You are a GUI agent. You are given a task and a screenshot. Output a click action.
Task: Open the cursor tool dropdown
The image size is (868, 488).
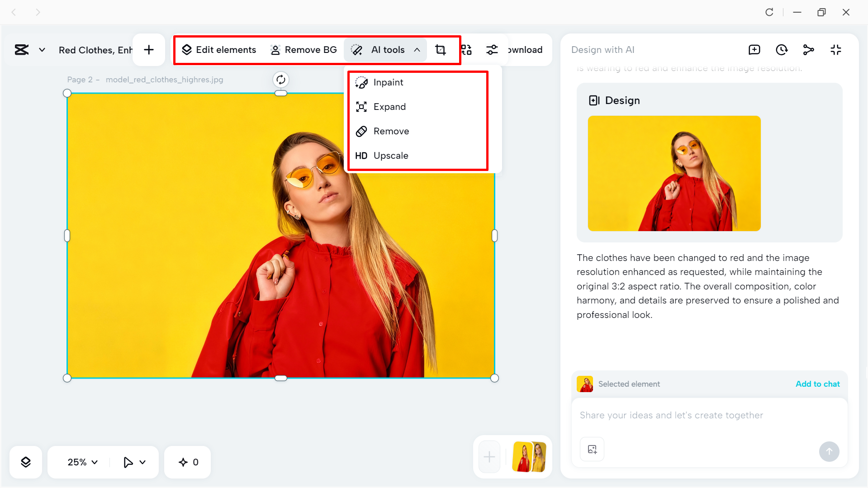coord(134,462)
